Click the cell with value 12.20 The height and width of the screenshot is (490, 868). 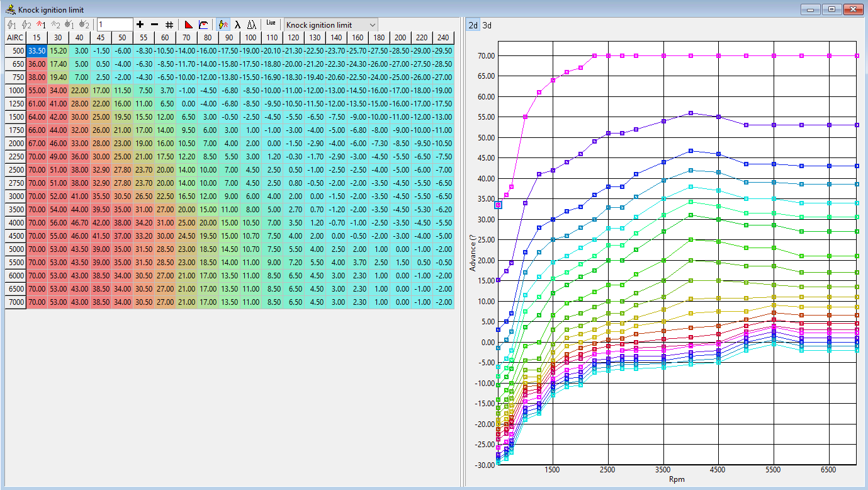[x=186, y=156]
